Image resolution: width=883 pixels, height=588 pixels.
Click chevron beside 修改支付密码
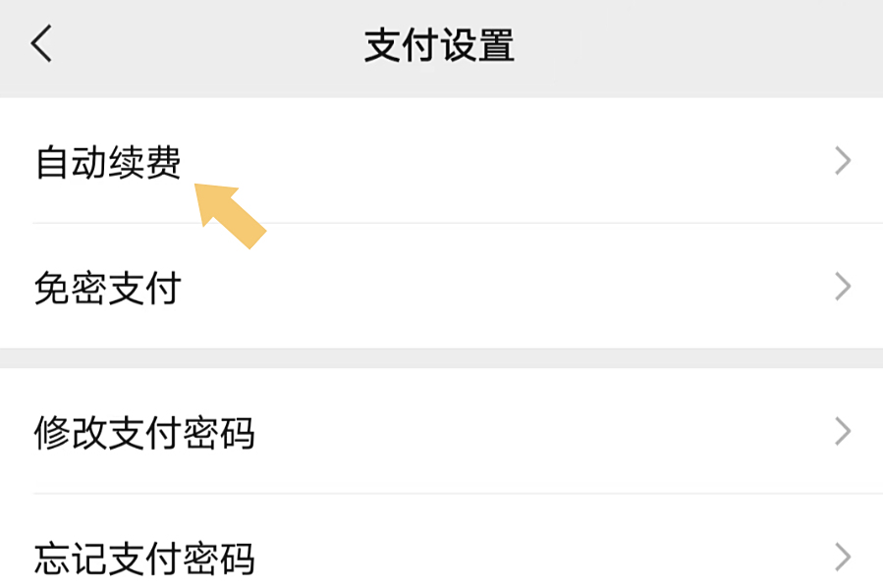(843, 432)
